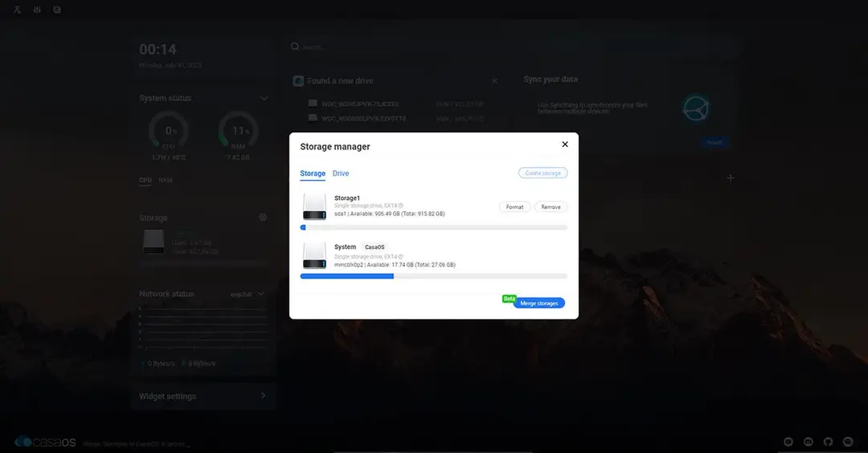Viewport: 868px width, 453px height.
Task: Click the rightmost message bubble icon in bottom bar
Action: tap(848, 442)
